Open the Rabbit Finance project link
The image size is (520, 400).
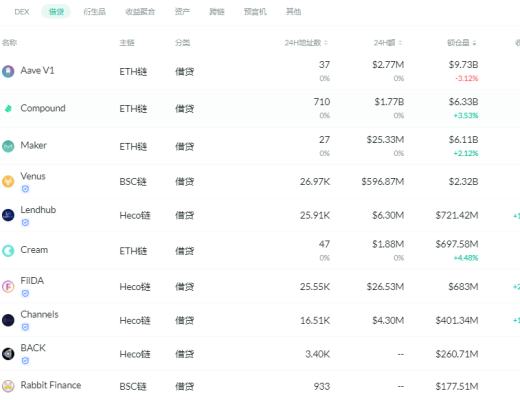coord(51,385)
